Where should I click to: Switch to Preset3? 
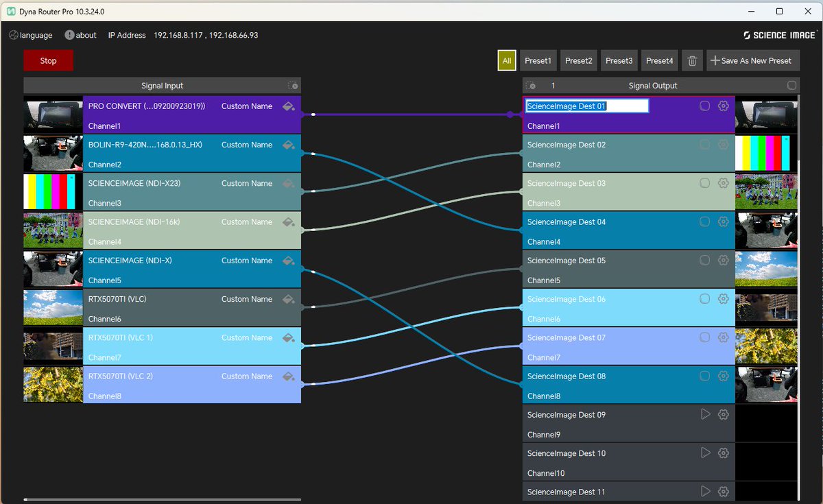(x=619, y=60)
